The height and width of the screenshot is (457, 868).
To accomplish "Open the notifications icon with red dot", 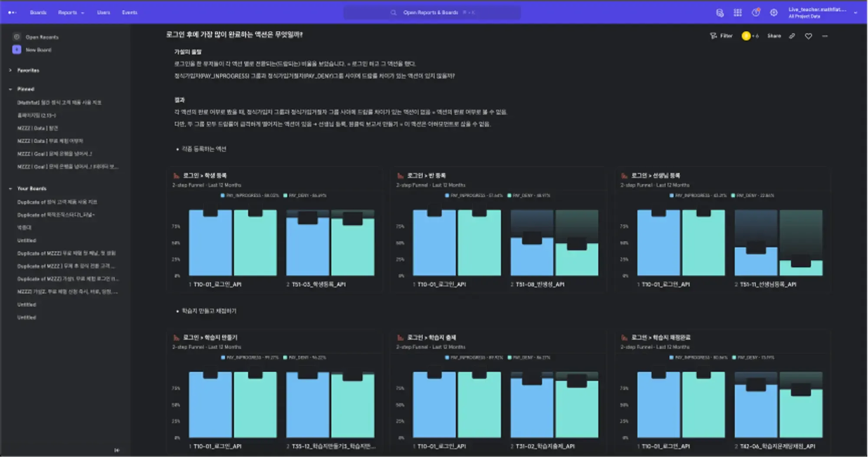I will click(756, 12).
